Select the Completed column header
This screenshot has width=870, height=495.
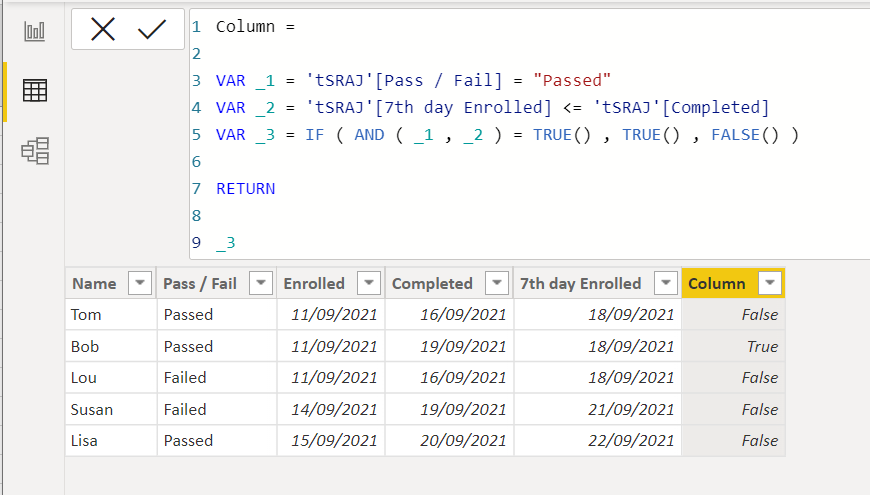pyautogui.click(x=432, y=284)
